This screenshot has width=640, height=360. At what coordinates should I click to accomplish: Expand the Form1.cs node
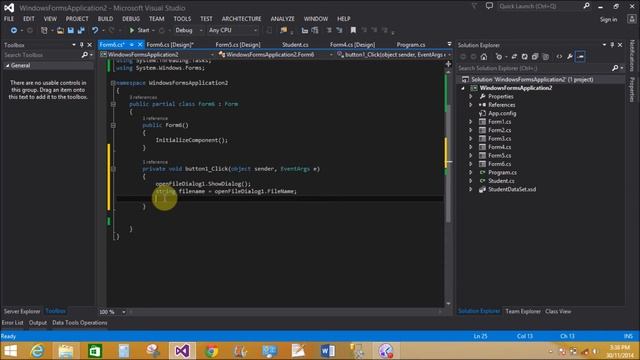(471, 122)
